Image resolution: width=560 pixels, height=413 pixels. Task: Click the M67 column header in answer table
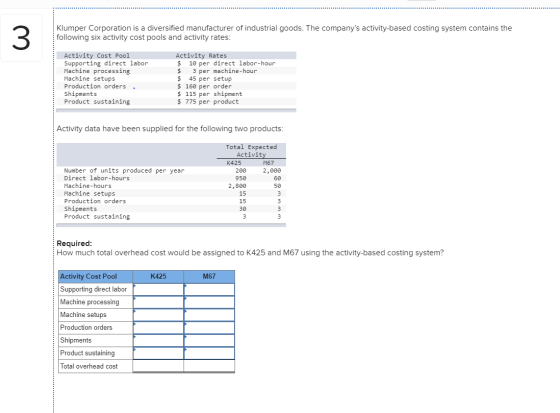[x=209, y=277]
